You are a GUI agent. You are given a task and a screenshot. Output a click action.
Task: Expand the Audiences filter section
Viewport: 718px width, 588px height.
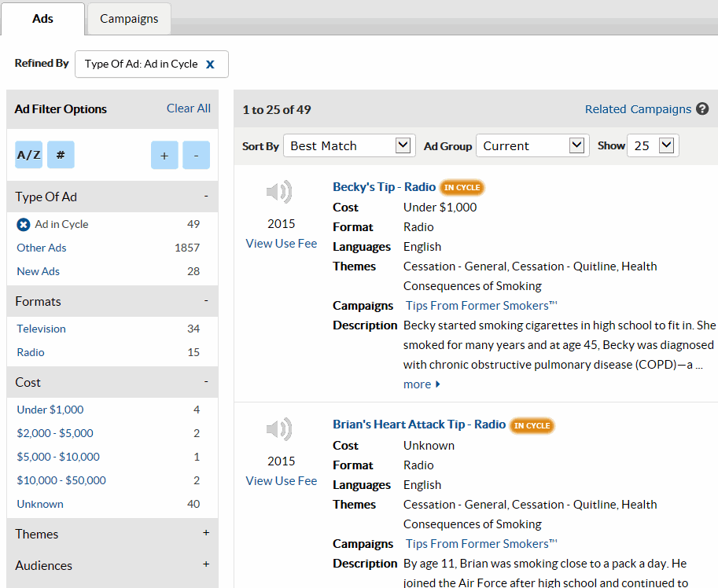[206, 564]
